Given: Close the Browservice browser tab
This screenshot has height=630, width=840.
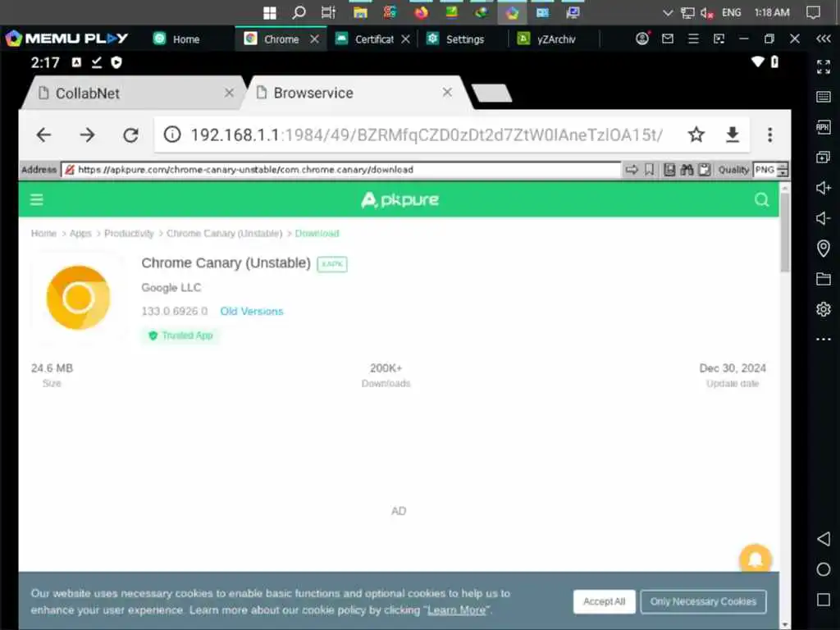Looking at the screenshot, I should pyautogui.click(x=447, y=93).
